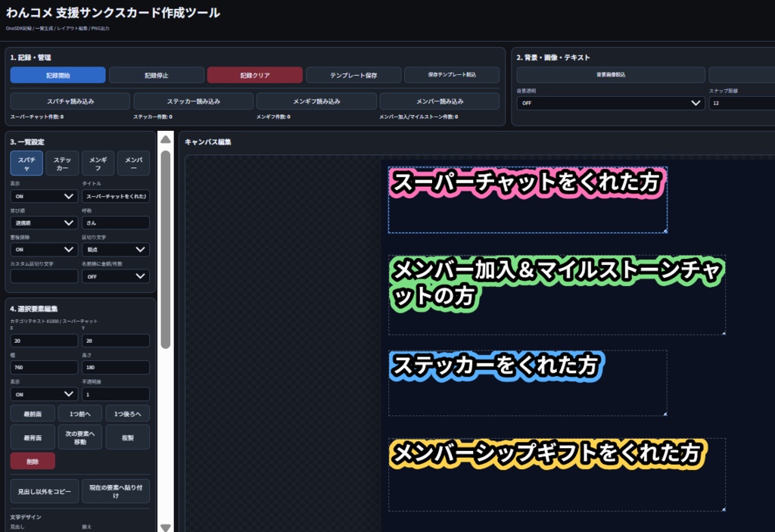Edit the Y position field

(x=116, y=341)
